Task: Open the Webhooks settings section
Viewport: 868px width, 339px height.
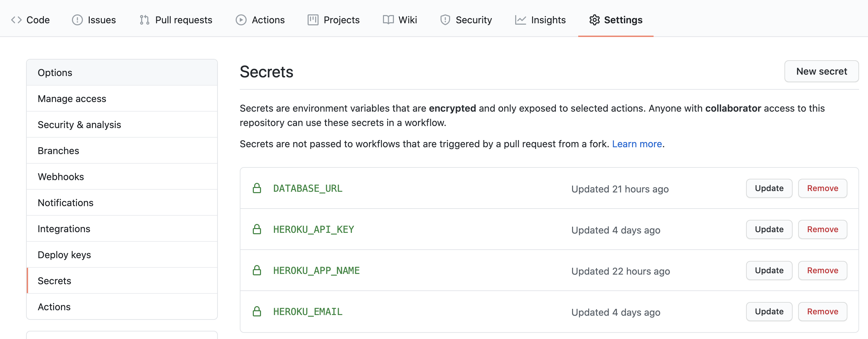Action: point(61,176)
